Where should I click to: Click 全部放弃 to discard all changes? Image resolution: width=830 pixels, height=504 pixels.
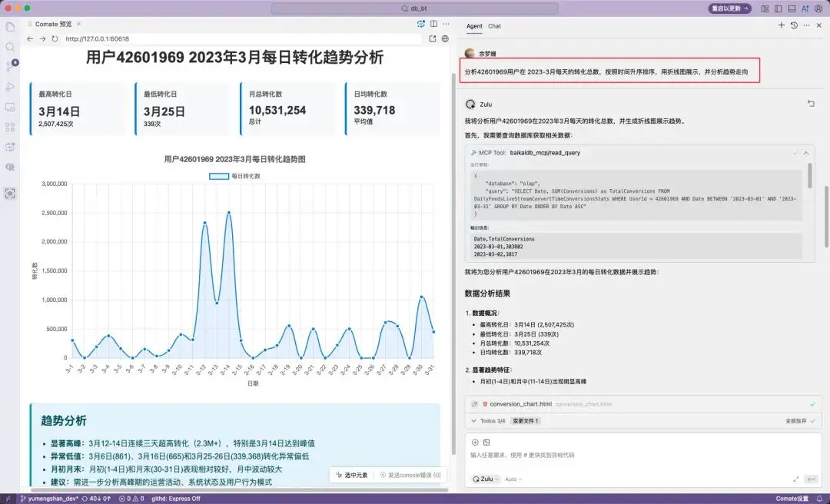tap(800, 421)
